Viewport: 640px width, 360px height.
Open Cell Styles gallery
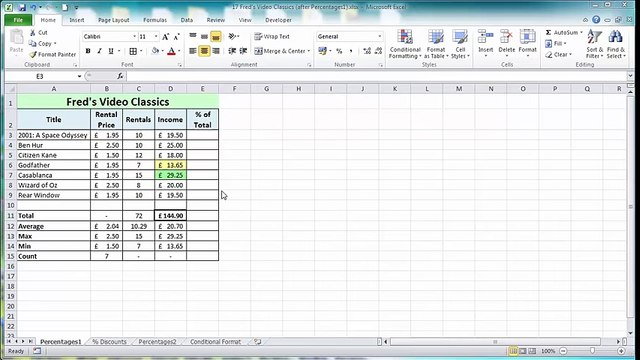click(460, 44)
